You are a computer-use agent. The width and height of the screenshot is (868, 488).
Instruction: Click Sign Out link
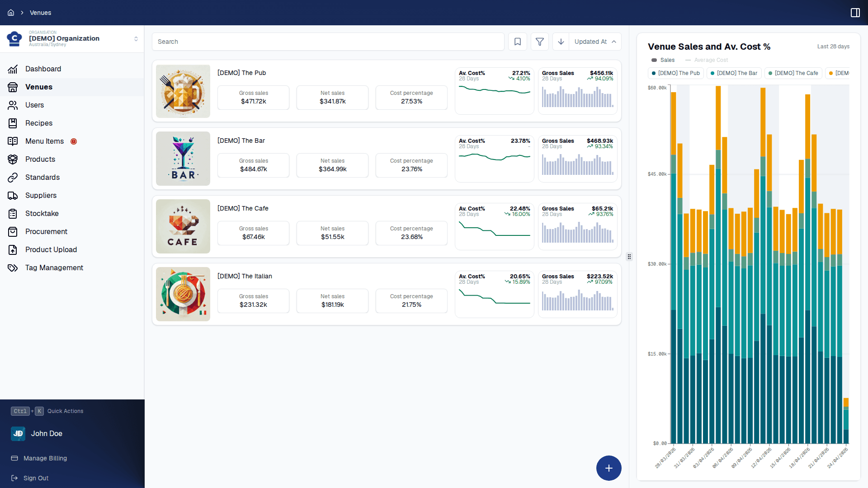(x=36, y=478)
